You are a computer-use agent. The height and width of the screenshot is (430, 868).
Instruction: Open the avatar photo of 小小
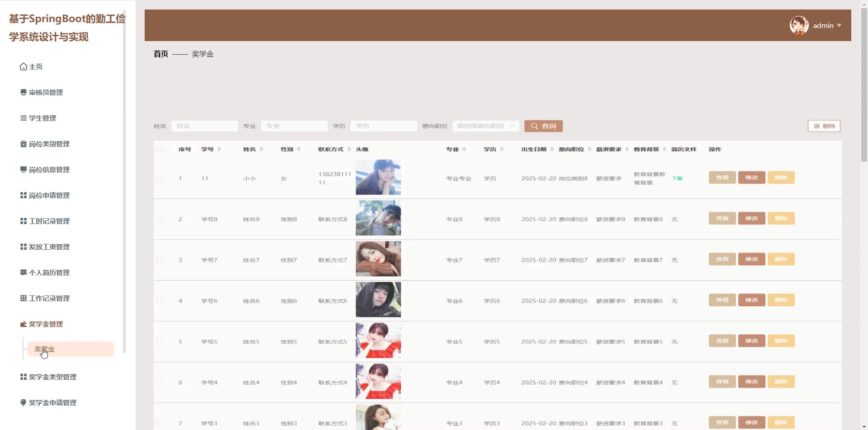click(x=378, y=177)
